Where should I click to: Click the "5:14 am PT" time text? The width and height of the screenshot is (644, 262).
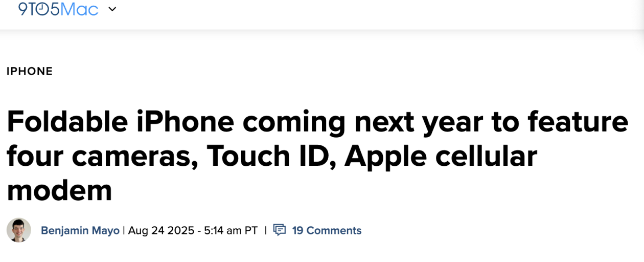click(231, 231)
